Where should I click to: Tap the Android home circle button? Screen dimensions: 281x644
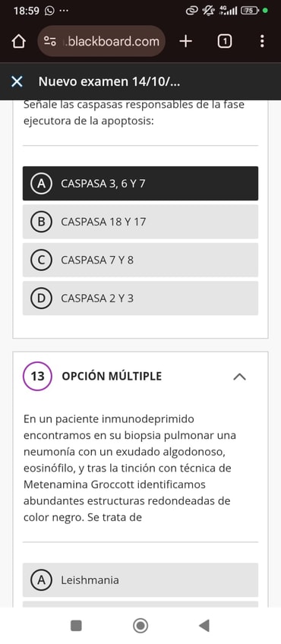[x=140, y=626]
